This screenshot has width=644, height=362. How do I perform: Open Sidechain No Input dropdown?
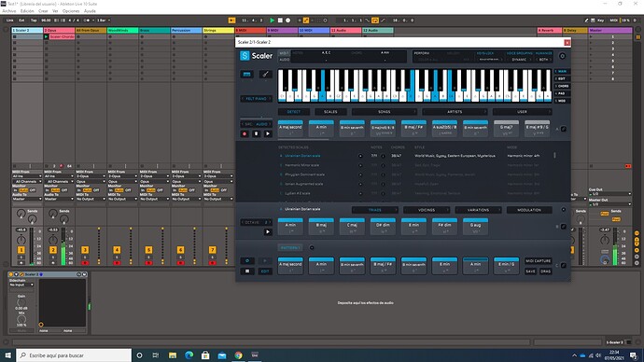click(x=21, y=285)
